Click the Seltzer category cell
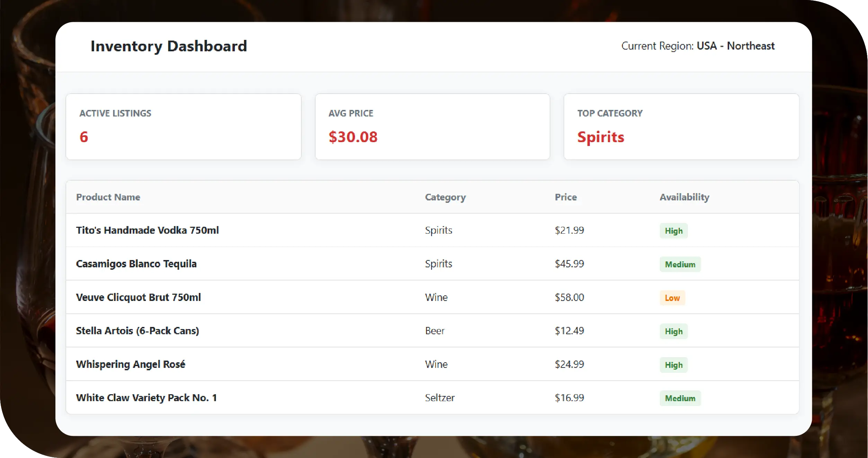The width and height of the screenshot is (868, 458). [x=440, y=398]
